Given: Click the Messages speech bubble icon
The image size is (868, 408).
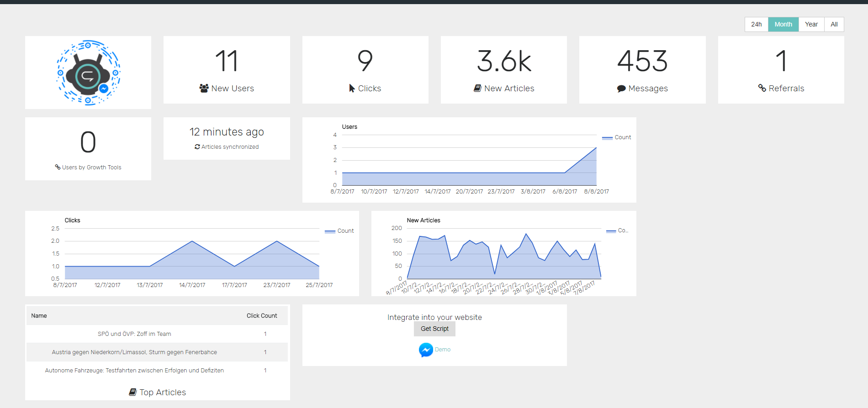Looking at the screenshot, I should point(621,89).
